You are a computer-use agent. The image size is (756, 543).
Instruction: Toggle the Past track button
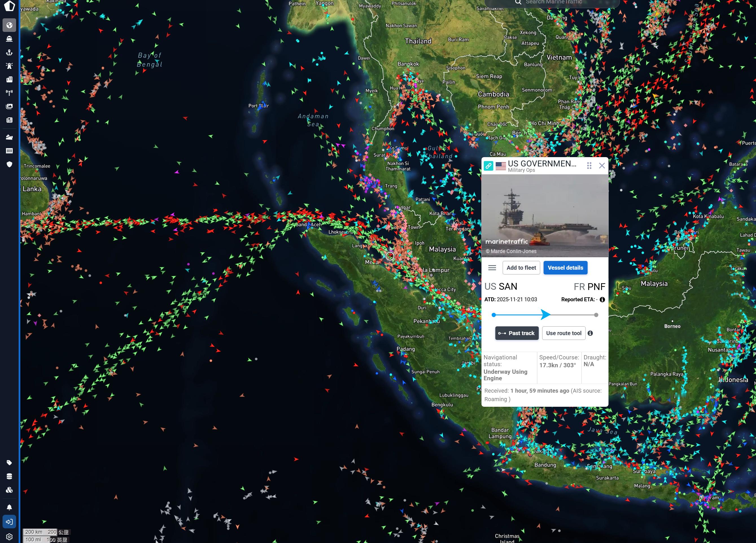tap(516, 333)
